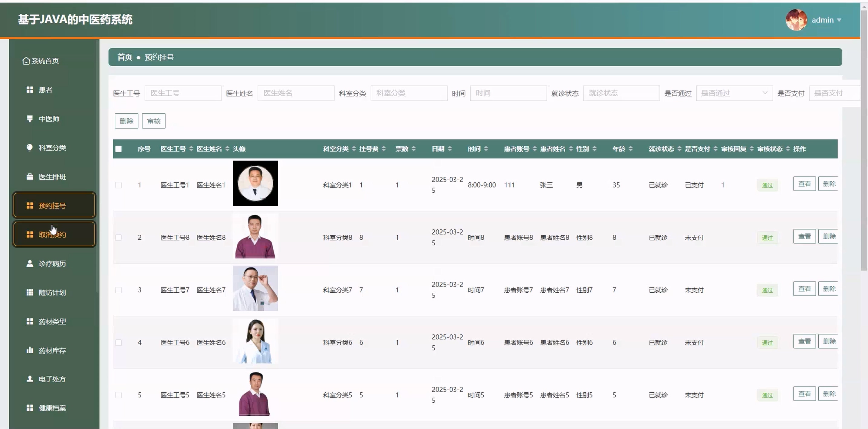This screenshot has height=429, width=868.
Task: Click the home icon beside 系统首页
Action: (26, 61)
